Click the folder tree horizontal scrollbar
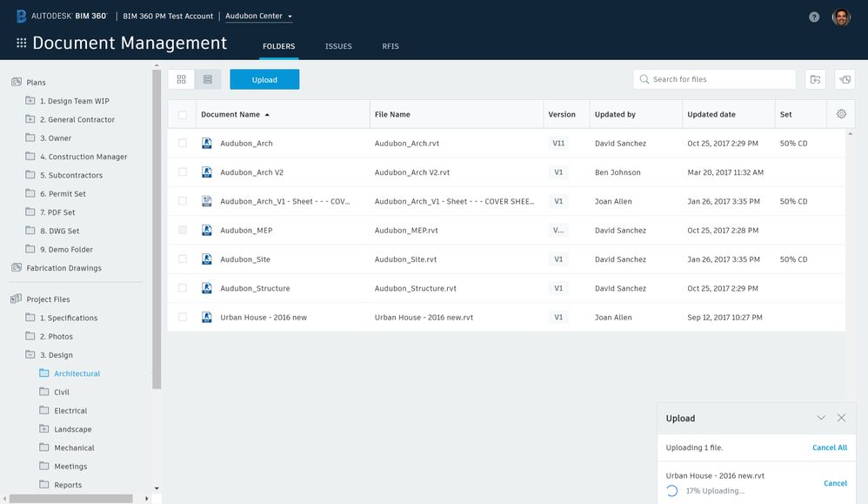This screenshot has width=868, height=504. (x=70, y=499)
